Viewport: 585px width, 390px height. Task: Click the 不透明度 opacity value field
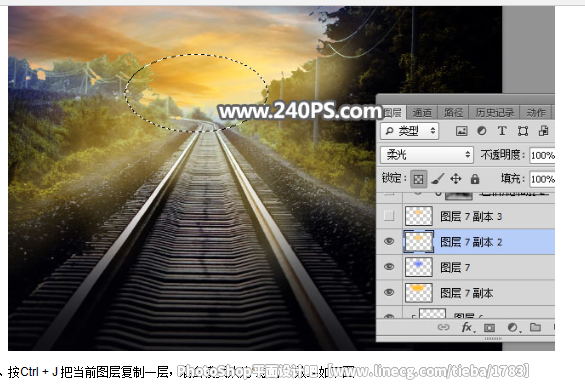point(542,155)
